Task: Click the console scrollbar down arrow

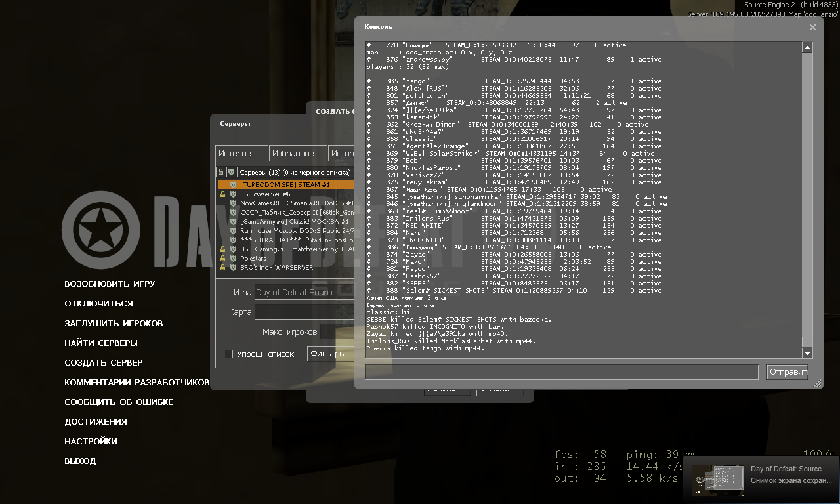Action: 807,354
